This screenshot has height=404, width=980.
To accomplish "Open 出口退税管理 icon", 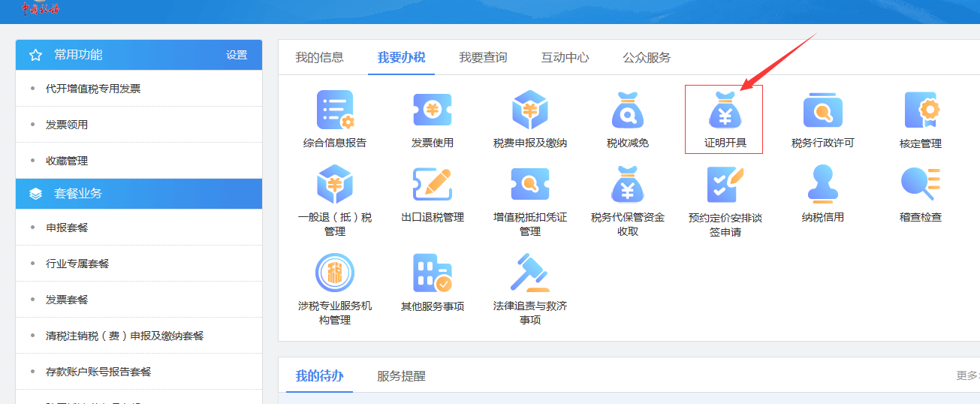I will point(433,185).
